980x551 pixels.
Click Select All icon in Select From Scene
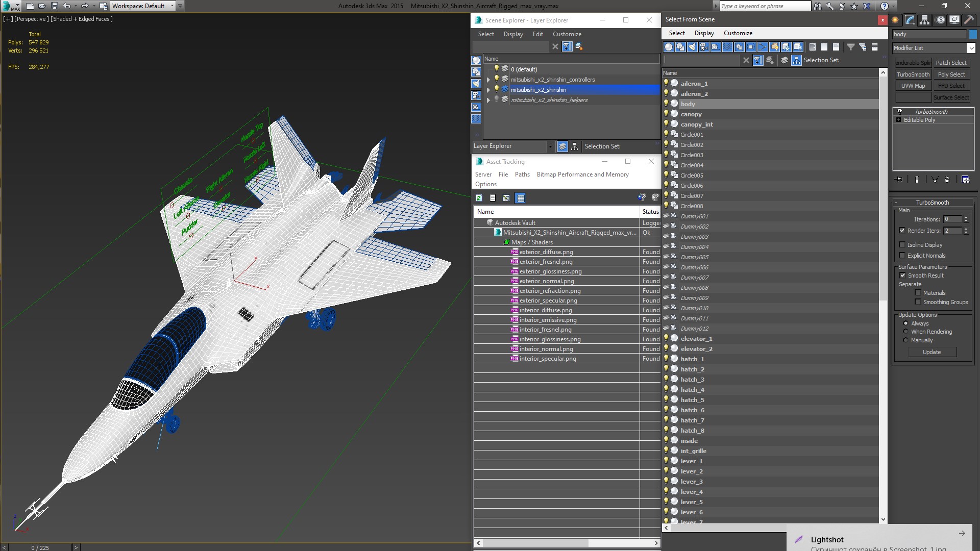click(813, 47)
